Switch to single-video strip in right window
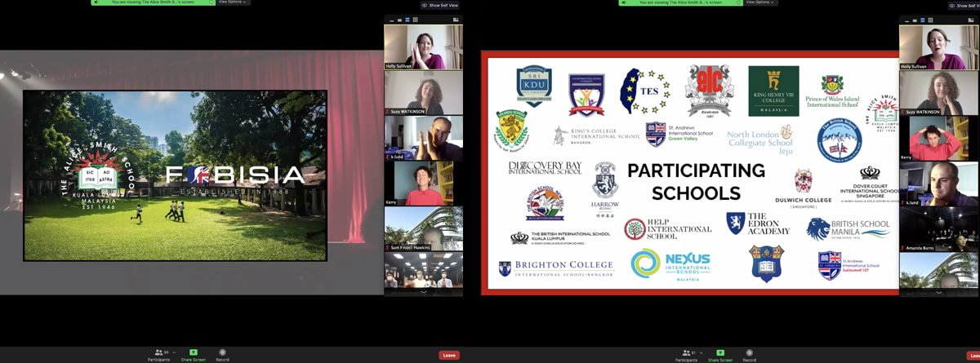Viewport: 980px width, 363px height. (x=913, y=20)
